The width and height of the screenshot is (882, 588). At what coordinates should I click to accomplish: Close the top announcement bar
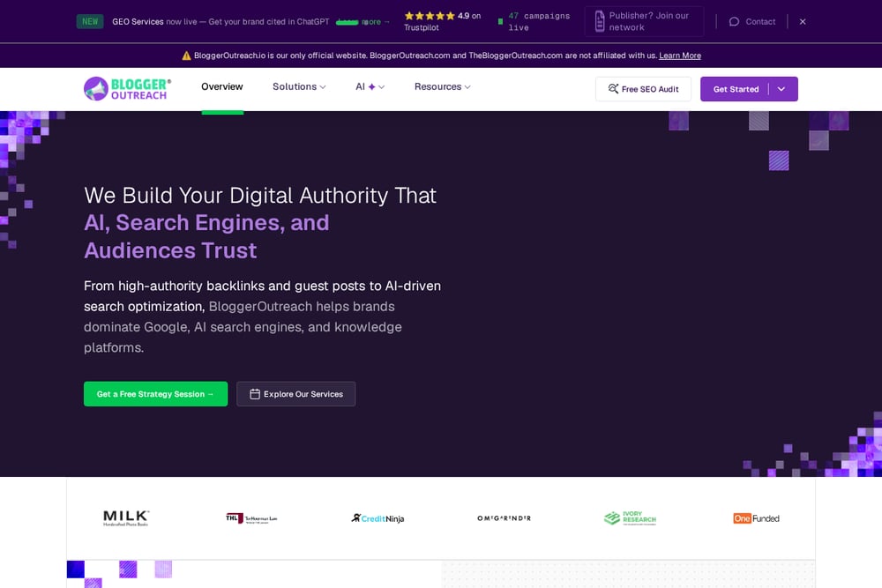(803, 21)
